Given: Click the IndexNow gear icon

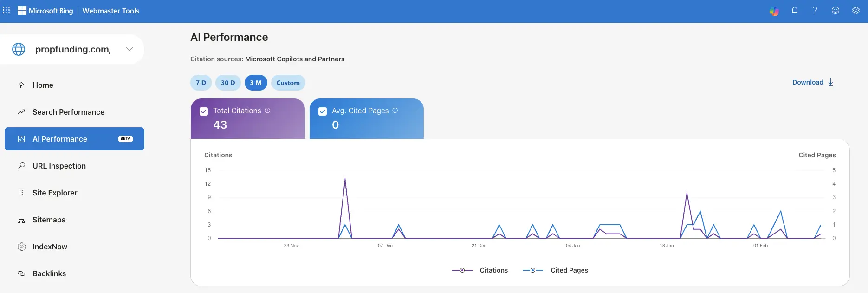Looking at the screenshot, I should (21, 247).
